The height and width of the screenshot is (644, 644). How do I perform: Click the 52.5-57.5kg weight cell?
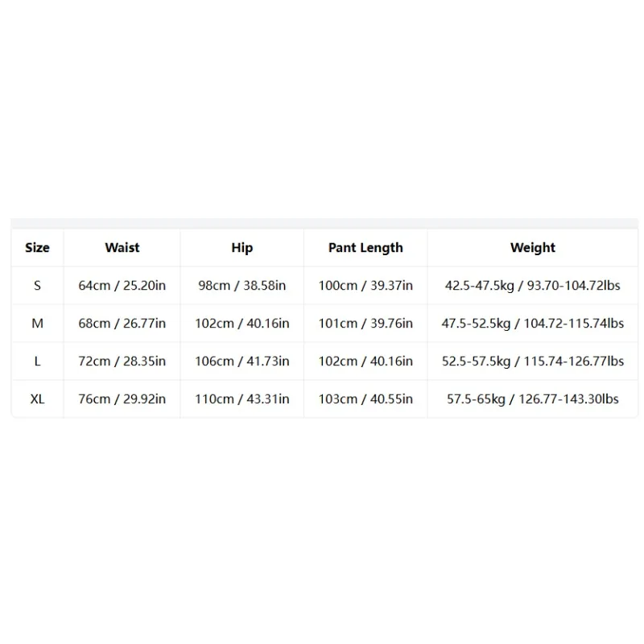(533, 361)
